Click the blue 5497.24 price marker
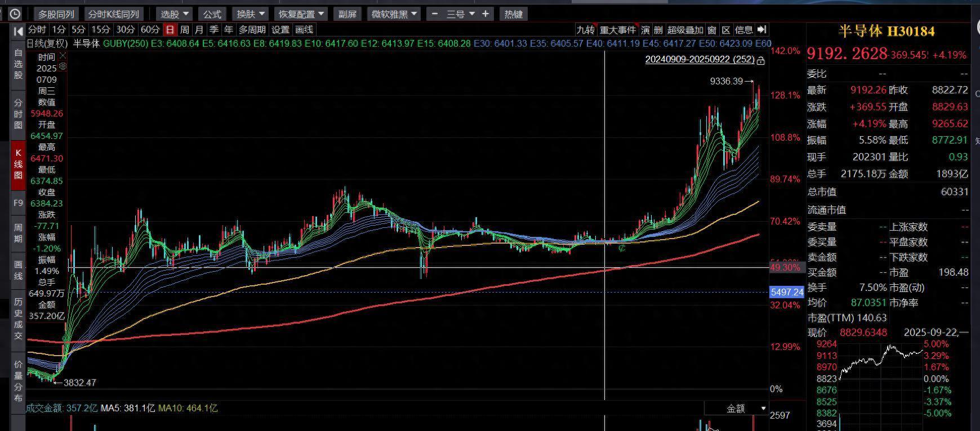The width and height of the screenshot is (980, 431). (x=787, y=292)
